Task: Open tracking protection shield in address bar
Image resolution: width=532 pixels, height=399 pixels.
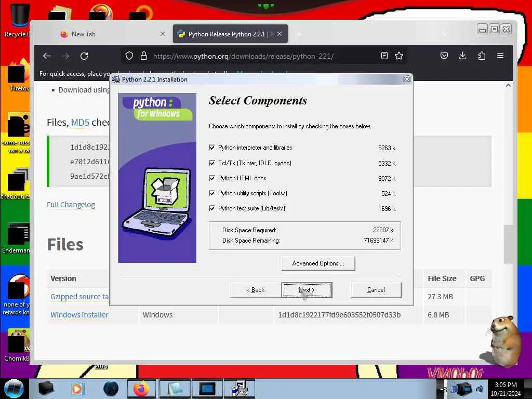Action: [129, 56]
